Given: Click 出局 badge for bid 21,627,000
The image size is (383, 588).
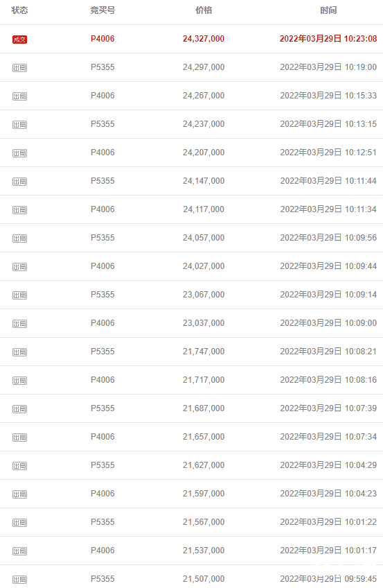Looking at the screenshot, I should pyautogui.click(x=19, y=466).
